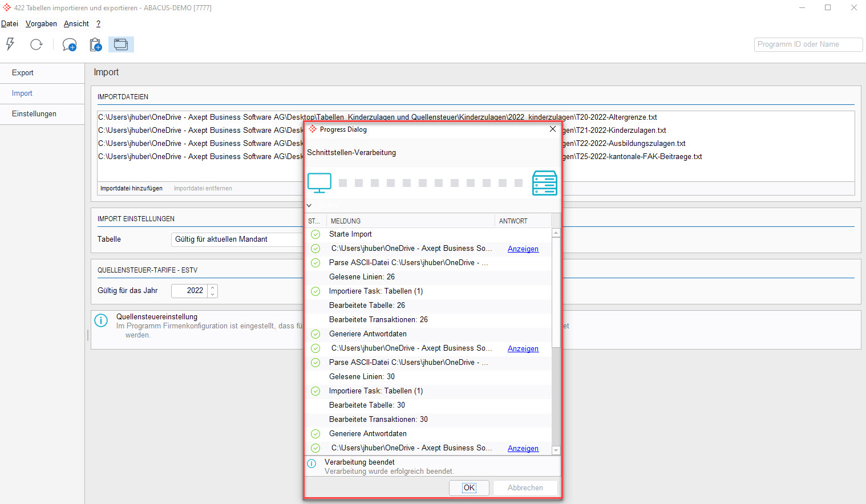
Task: Increase year with the stepper up arrow
Action: pyautogui.click(x=213, y=287)
